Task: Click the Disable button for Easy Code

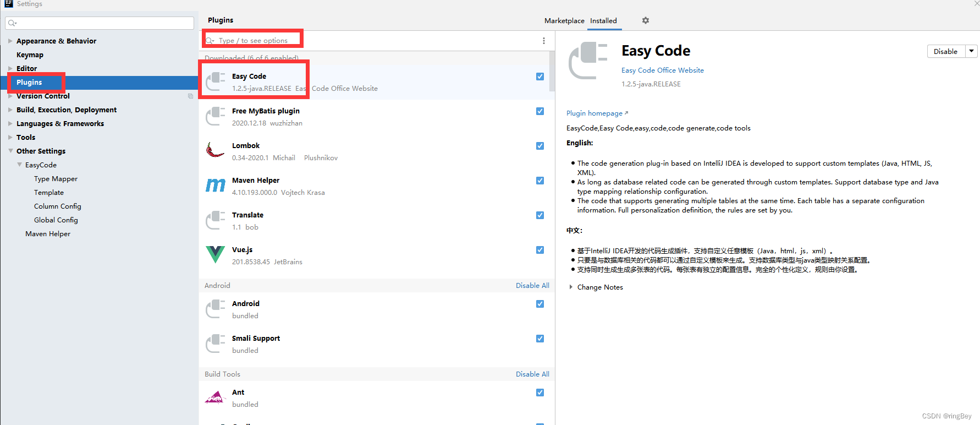Action: (x=945, y=51)
